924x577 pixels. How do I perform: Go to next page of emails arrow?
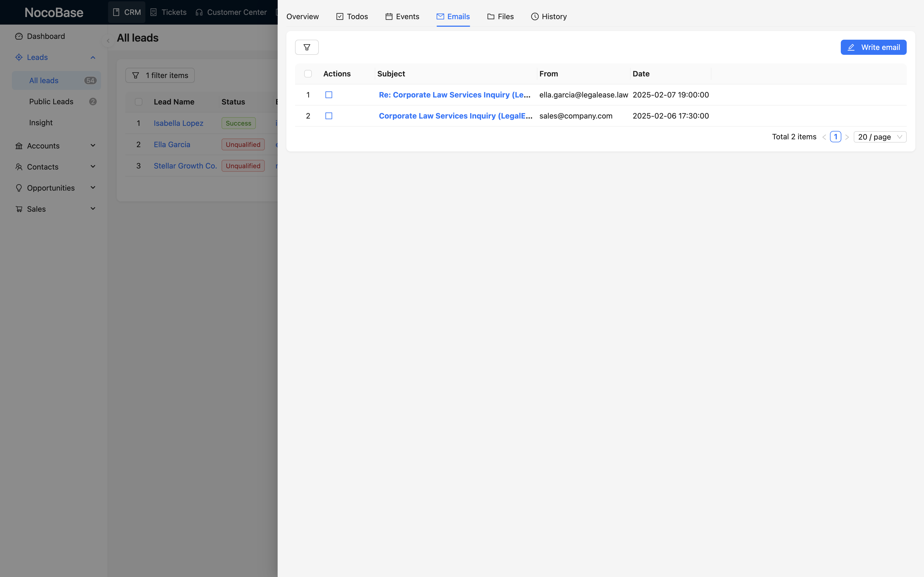pos(847,137)
